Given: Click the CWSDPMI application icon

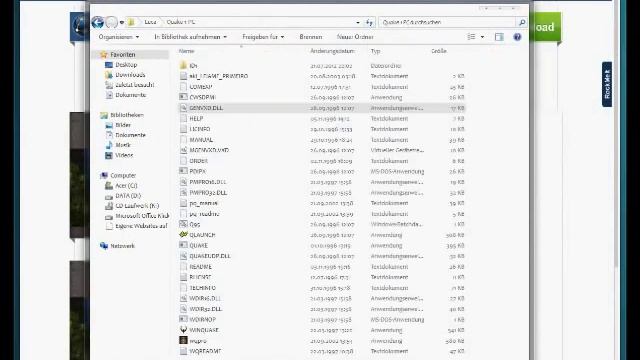Looking at the screenshot, I should (x=183, y=97).
